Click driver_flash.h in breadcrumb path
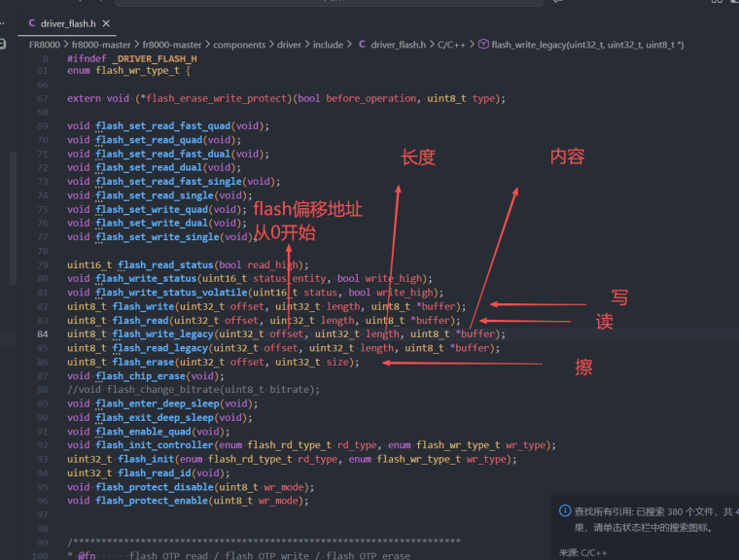The height and width of the screenshot is (560, 739). pyautogui.click(x=398, y=45)
